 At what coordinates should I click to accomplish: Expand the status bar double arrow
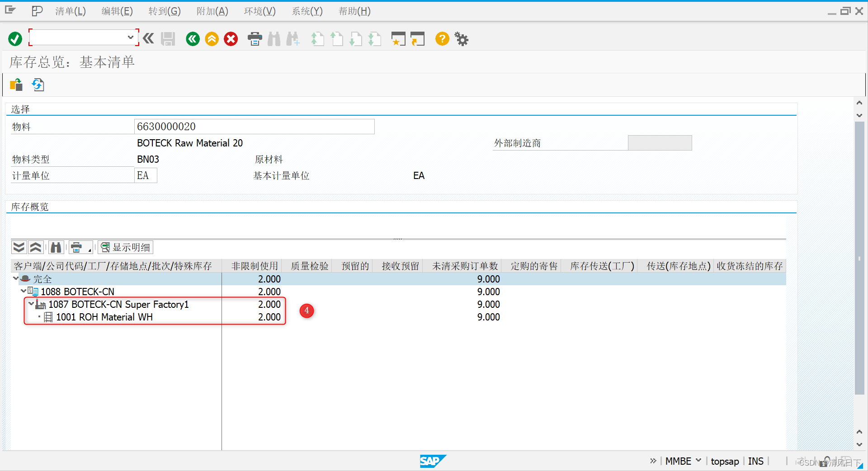[653, 461]
